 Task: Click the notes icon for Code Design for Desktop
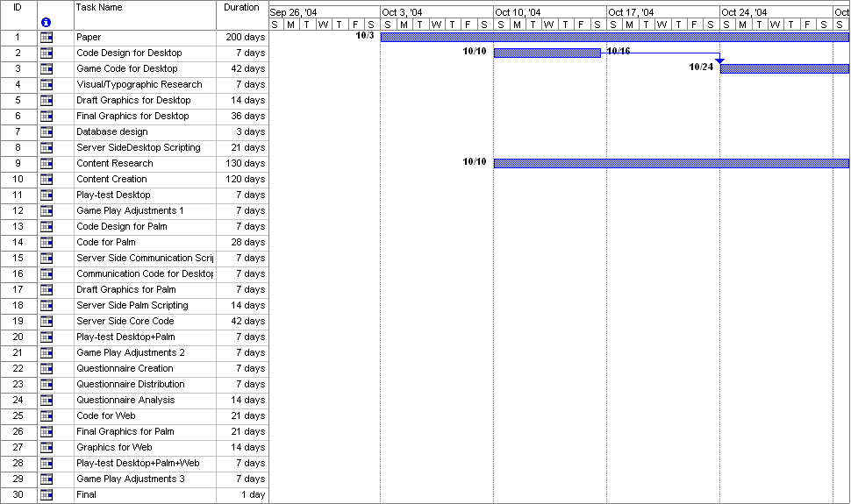pyautogui.click(x=46, y=53)
